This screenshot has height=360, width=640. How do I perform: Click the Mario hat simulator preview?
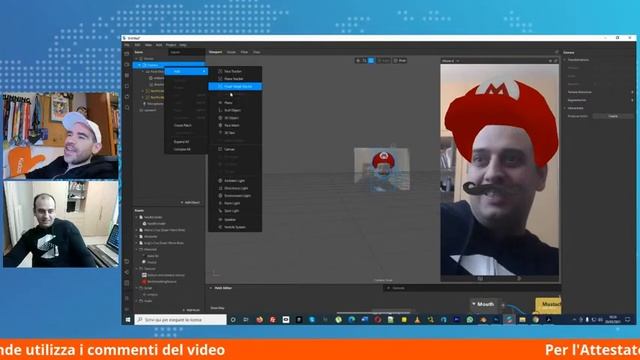coord(500,170)
